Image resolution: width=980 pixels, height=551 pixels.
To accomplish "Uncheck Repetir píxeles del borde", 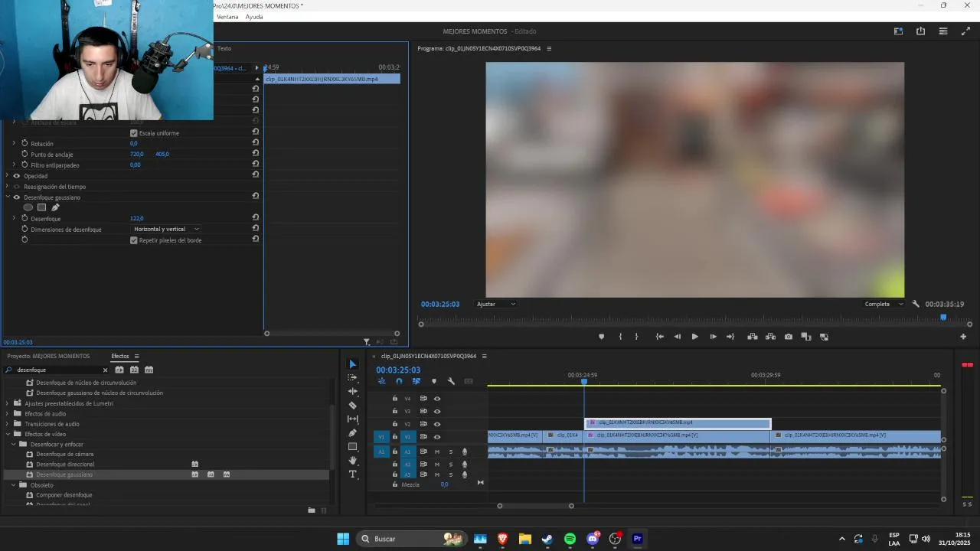I will pyautogui.click(x=134, y=240).
